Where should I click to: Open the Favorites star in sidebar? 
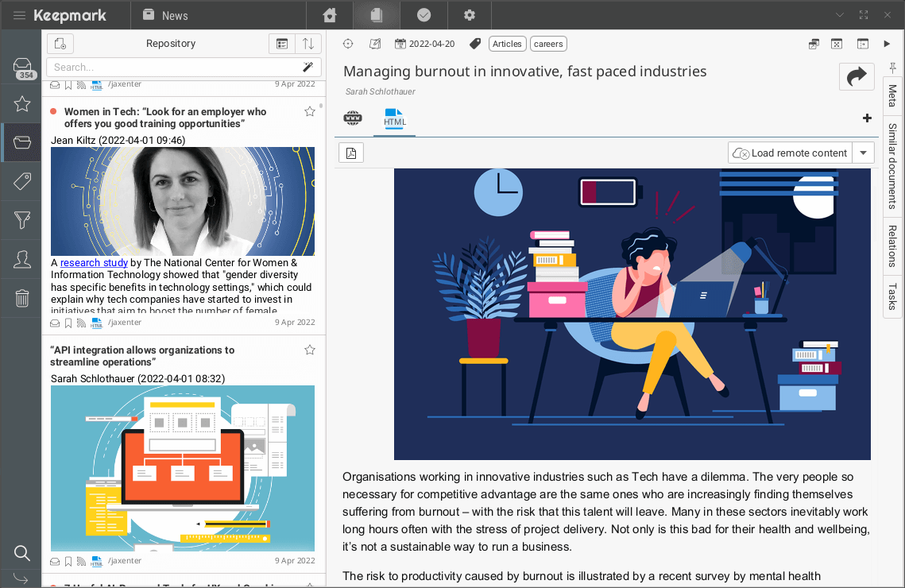coord(22,104)
